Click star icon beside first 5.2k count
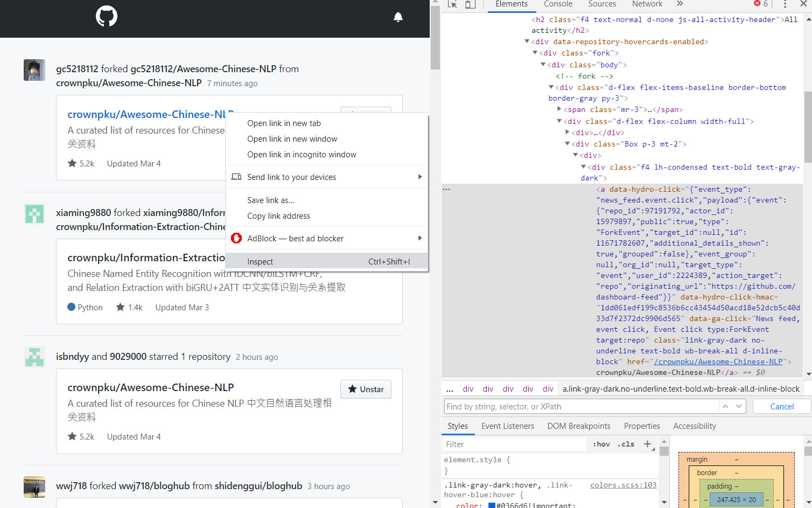This screenshot has width=812, height=508. click(72, 163)
